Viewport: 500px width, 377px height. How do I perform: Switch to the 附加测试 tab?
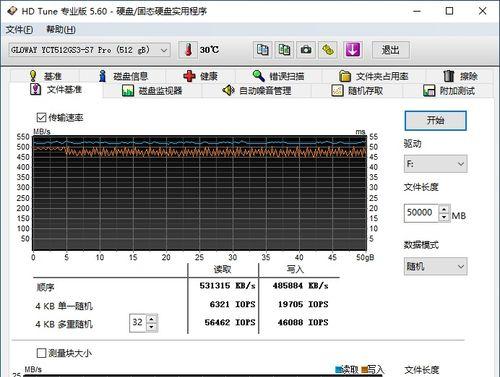coord(449,91)
